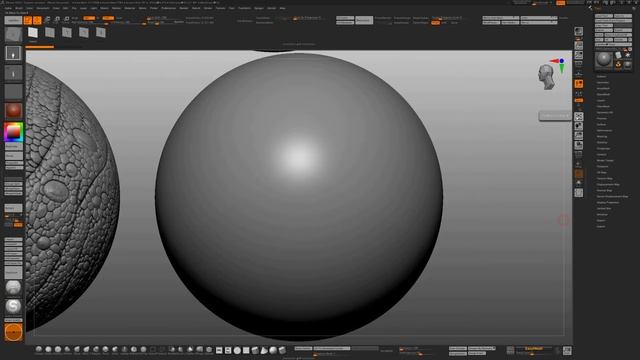Select the Move transform icon
Image resolution: width=640 pixels, height=360 pixels.
click(47, 20)
